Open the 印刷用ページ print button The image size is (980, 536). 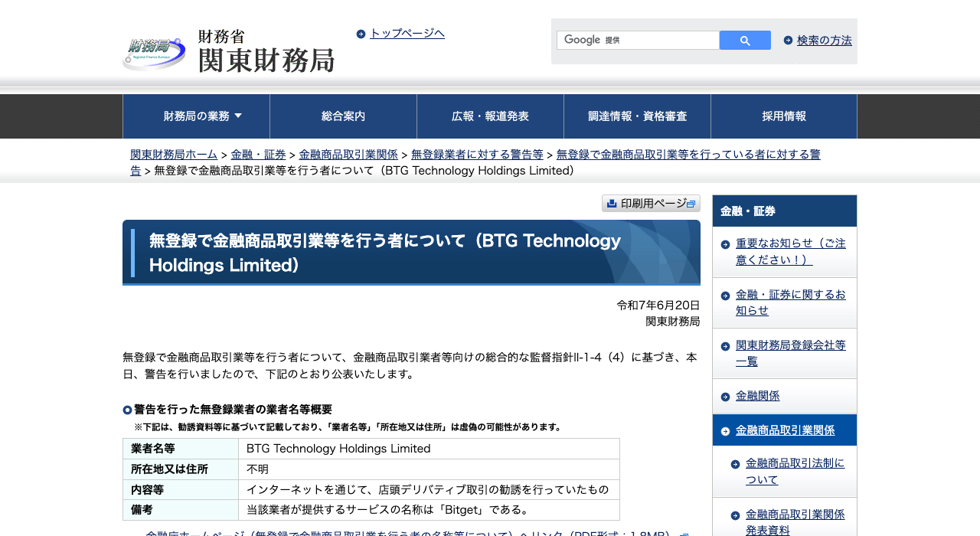[651, 203]
